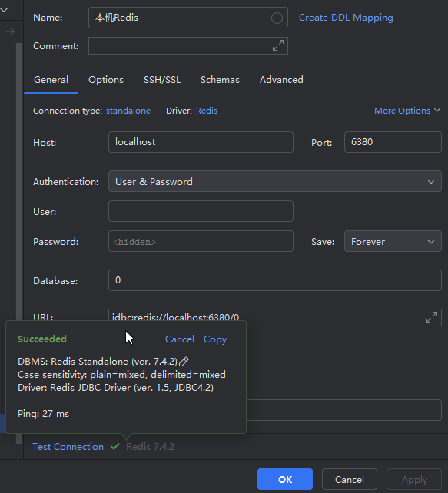Click into the User field

(201, 211)
